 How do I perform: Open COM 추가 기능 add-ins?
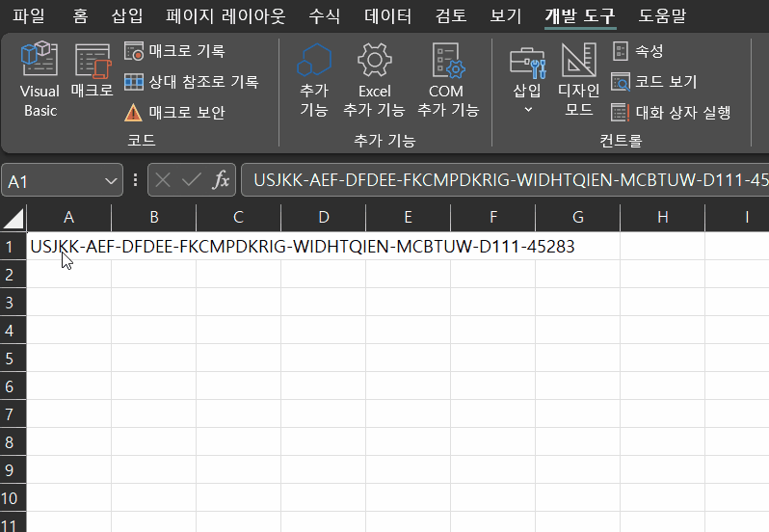coord(448,79)
